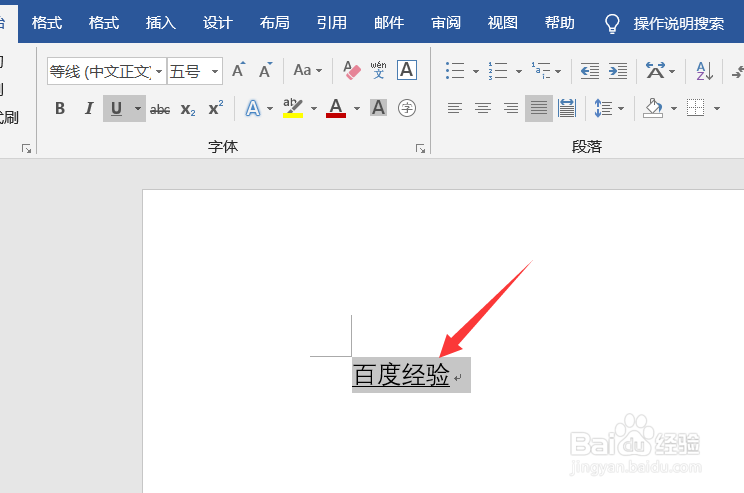Toggle Bold formatting

(60, 109)
